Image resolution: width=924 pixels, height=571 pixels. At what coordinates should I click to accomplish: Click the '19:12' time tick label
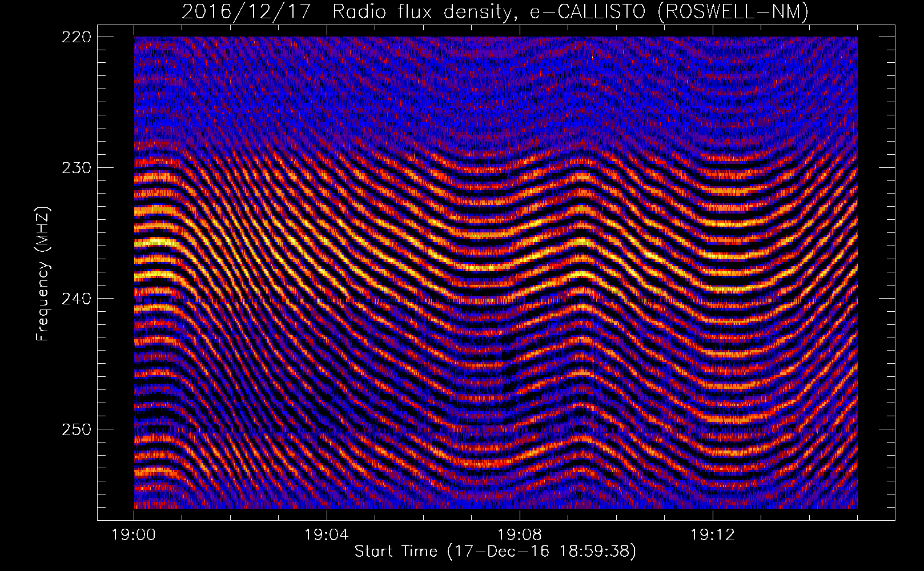pyautogui.click(x=713, y=535)
